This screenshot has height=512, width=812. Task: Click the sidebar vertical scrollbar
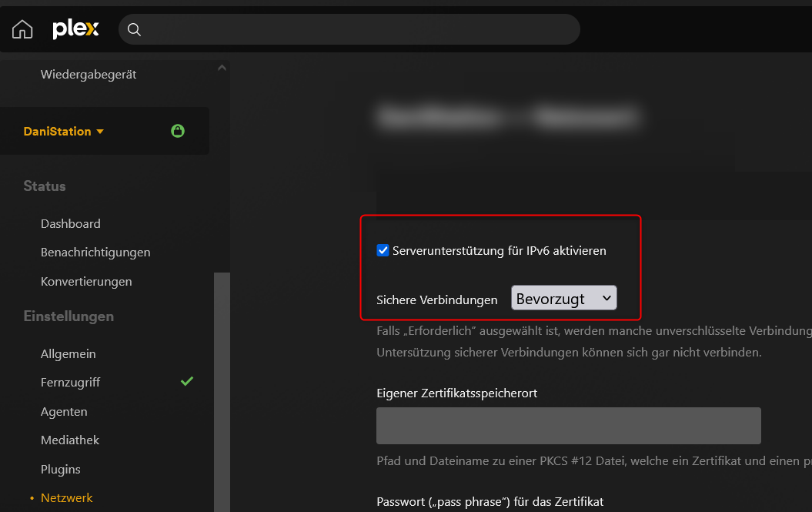(222, 385)
